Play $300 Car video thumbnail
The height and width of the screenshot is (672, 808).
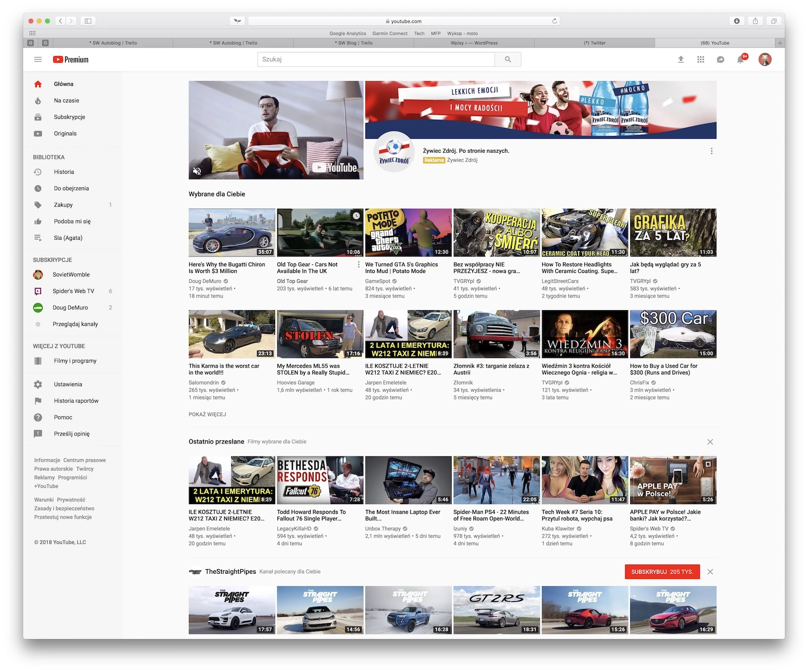(x=673, y=334)
